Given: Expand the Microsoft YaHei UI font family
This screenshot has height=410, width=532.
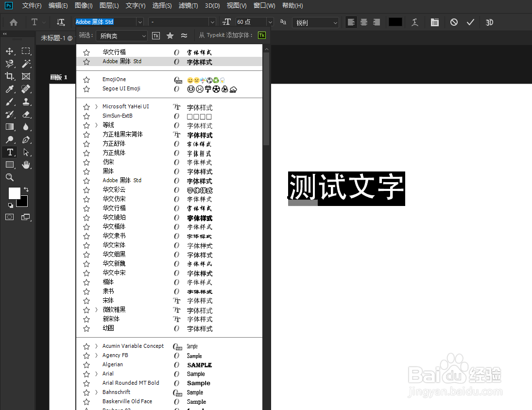Looking at the screenshot, I should point(95,106).
